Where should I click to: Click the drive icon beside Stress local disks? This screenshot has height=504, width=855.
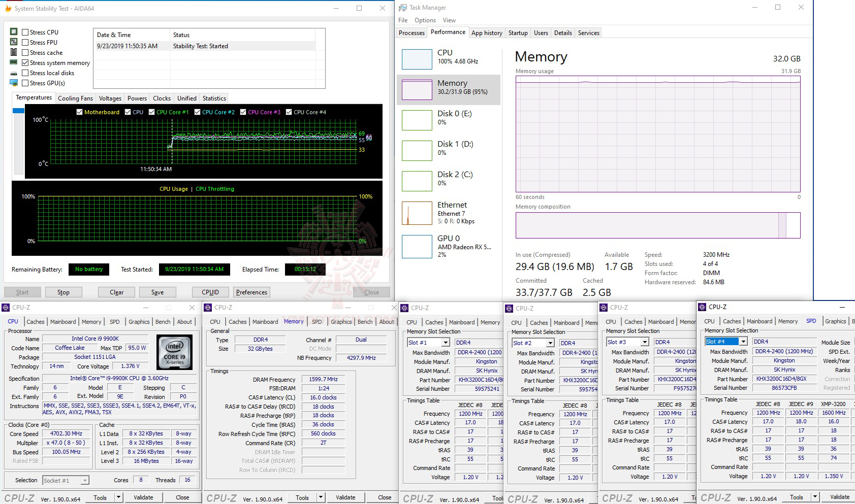14,73
